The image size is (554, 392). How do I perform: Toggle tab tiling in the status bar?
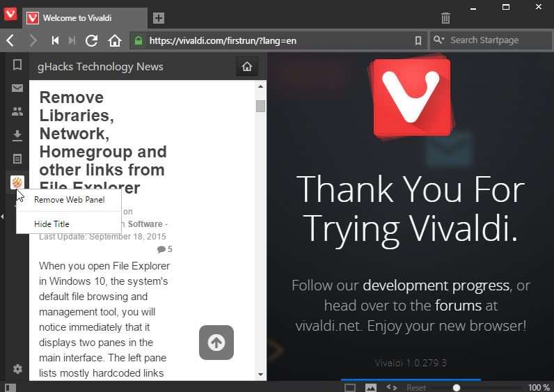[350, 388]
